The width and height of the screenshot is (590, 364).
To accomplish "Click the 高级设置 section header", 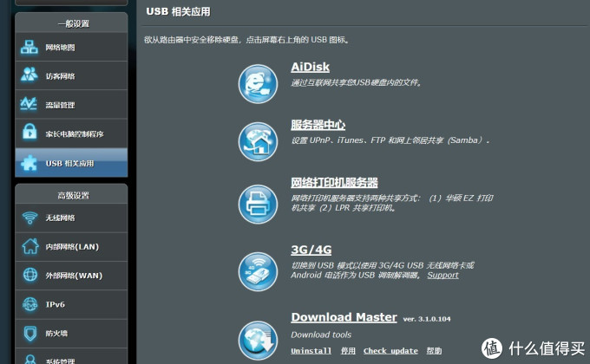I will point(74,195).
